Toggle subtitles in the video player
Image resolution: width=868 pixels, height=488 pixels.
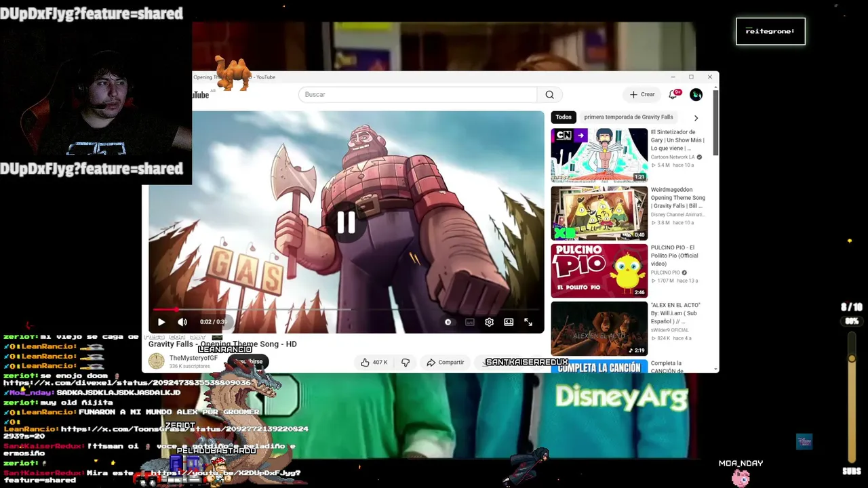click(x=469, y=323)
